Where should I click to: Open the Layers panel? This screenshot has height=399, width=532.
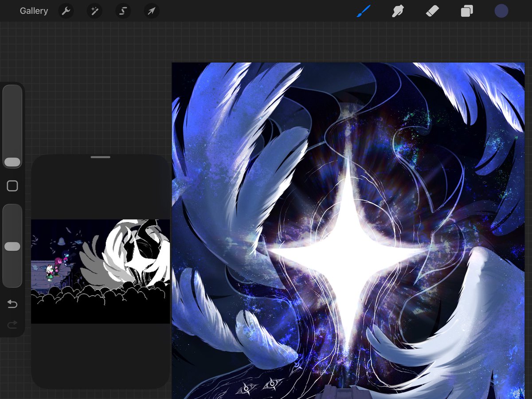coord(467,11)
